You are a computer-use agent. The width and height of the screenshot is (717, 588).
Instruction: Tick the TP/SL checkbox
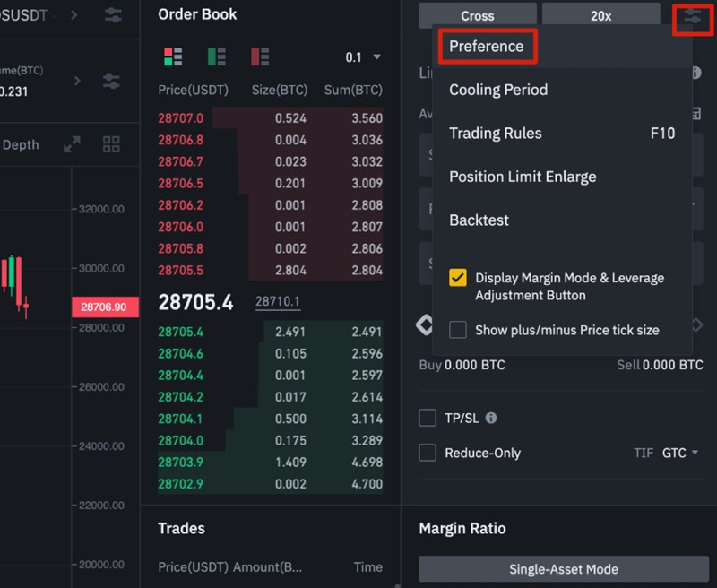point(428,419)
